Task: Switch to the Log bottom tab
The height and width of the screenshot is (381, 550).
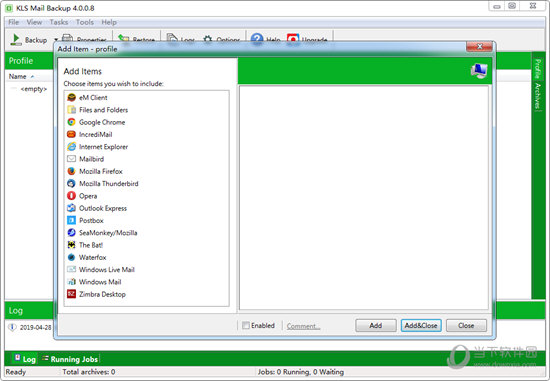Action: coord(25,359)
